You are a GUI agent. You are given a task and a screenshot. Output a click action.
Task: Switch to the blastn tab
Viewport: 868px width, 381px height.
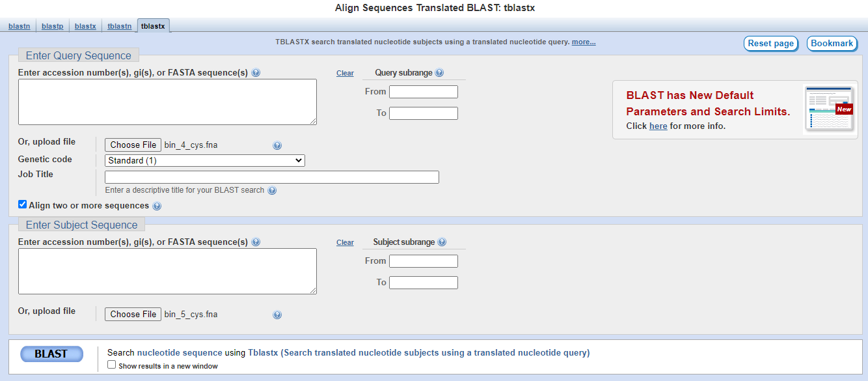click(x=19, y=26)
